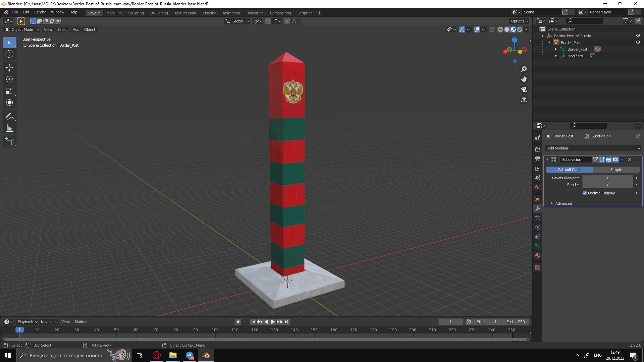Open View Layer properties tab

click(x=538, y=168)
